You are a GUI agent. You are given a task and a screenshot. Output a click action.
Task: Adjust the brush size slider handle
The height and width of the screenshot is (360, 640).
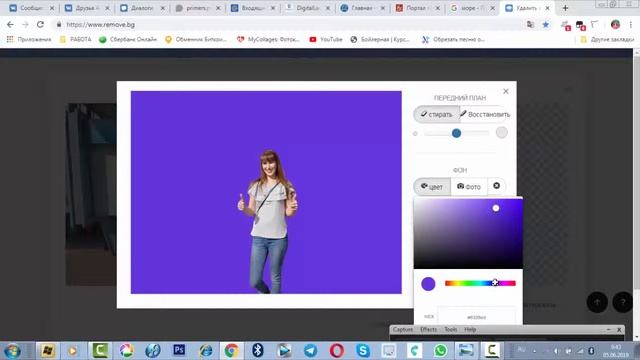(x=456, y=133)
